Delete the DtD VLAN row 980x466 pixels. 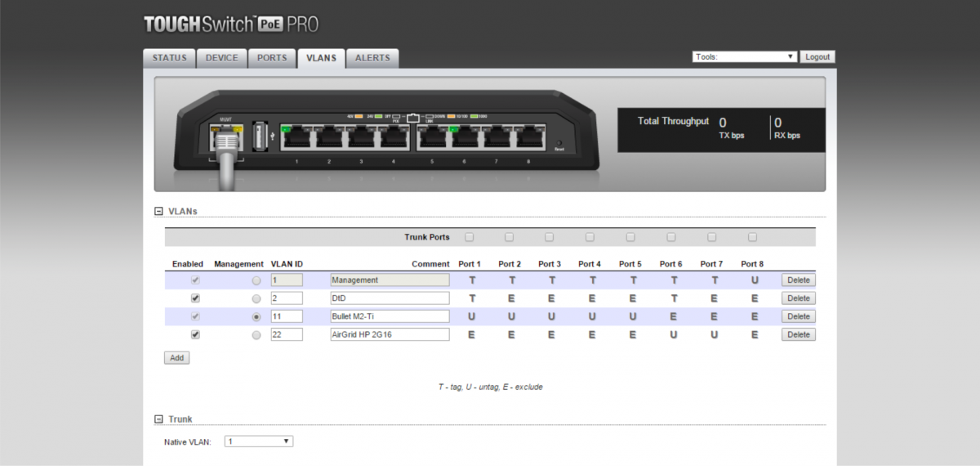(x=799, y=298)
